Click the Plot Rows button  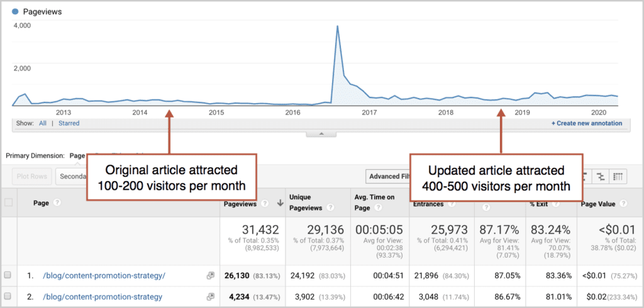(32, 177)
